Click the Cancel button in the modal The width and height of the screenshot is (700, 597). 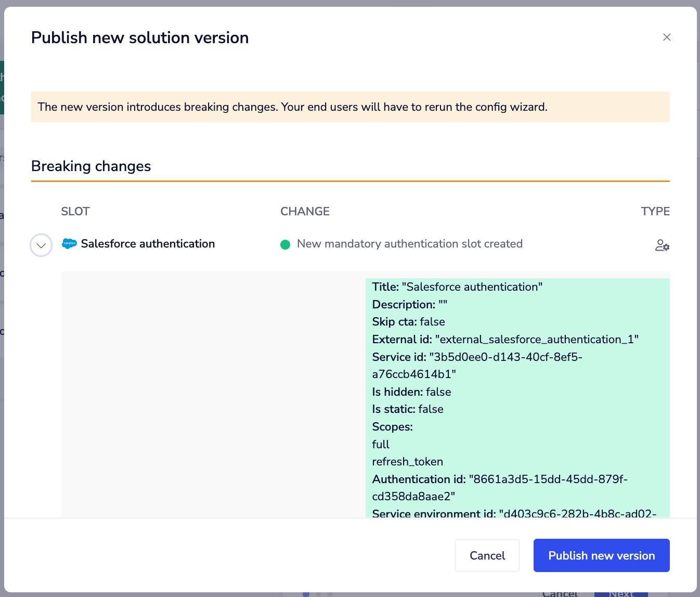(x=487, y=555)
